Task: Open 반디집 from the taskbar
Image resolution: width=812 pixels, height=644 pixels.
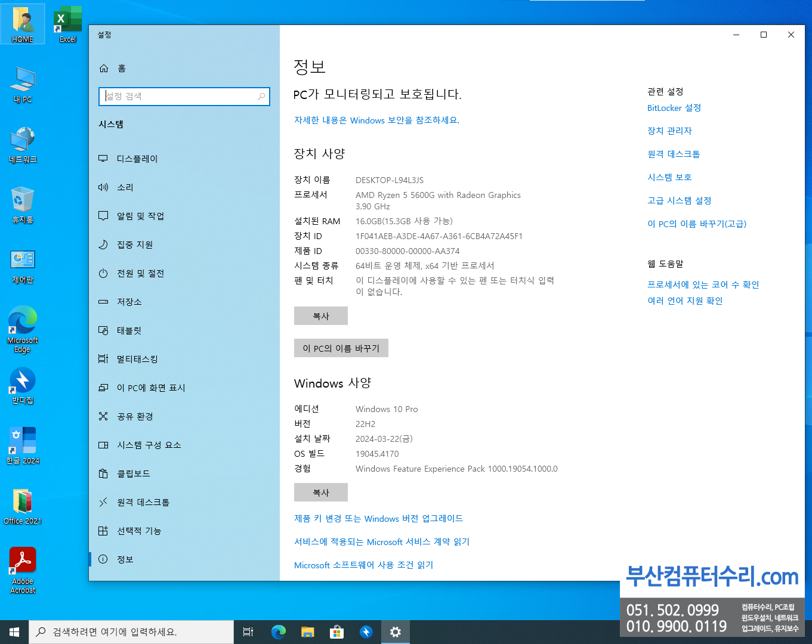Action: click(x=366, y=632)
